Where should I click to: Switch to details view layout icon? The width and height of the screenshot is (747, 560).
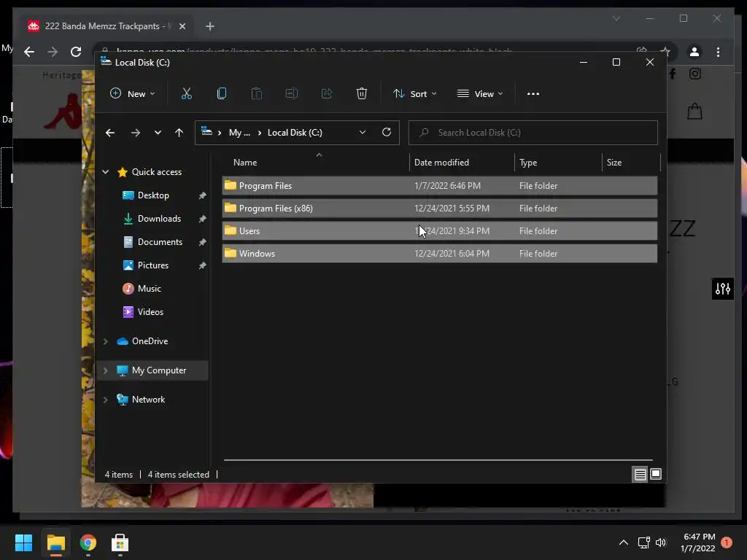(x=640, y=474)
